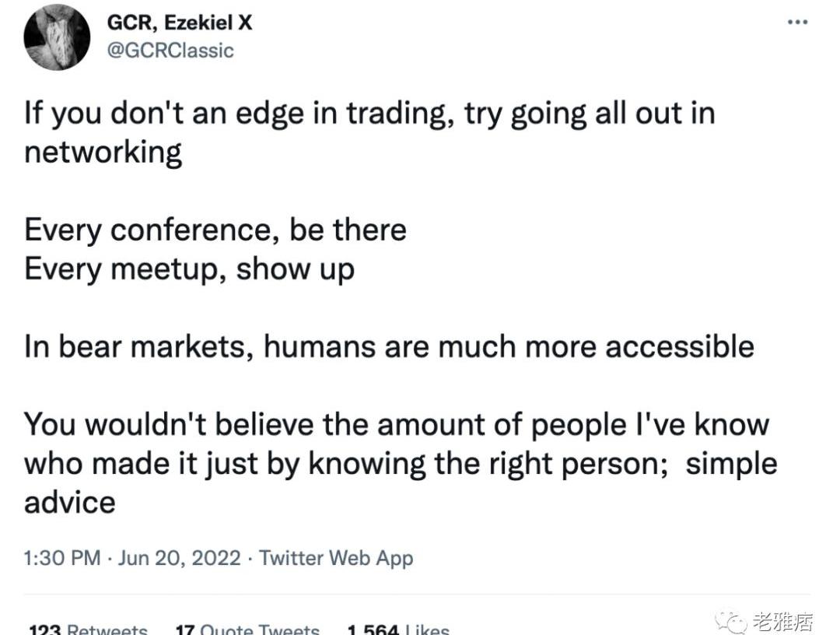Viewport: 840px width, 635px height.
Task: View the 123 Retweets list
Action: pos(87,629)
